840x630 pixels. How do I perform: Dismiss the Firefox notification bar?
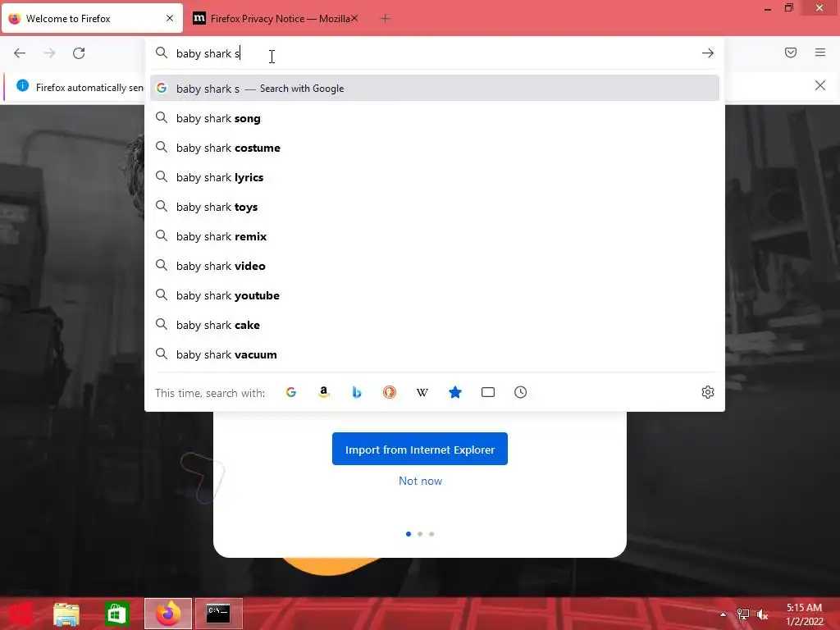[820, 85]
